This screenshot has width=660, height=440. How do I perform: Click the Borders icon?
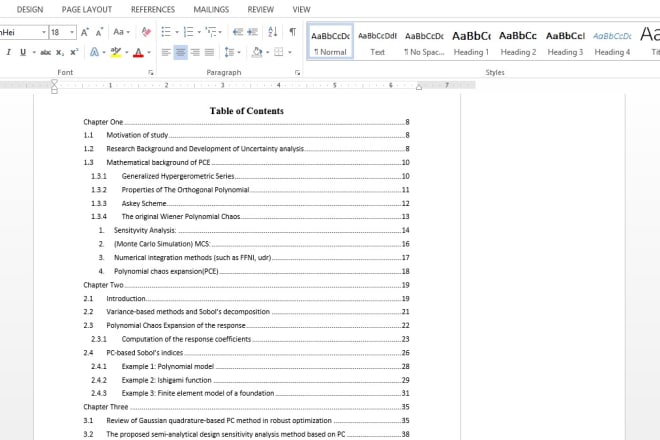[279, 52]
